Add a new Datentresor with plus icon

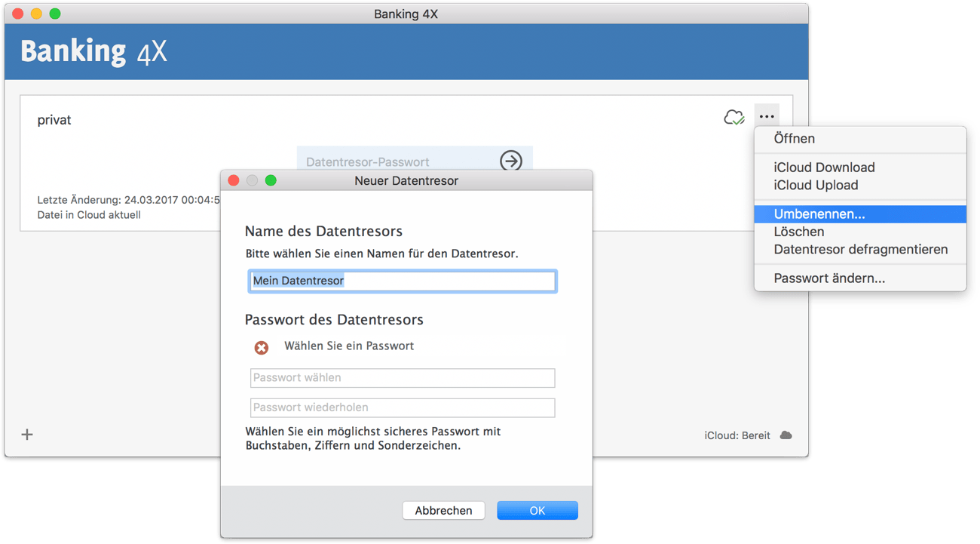pyautogui.click(x=27, y=435)
